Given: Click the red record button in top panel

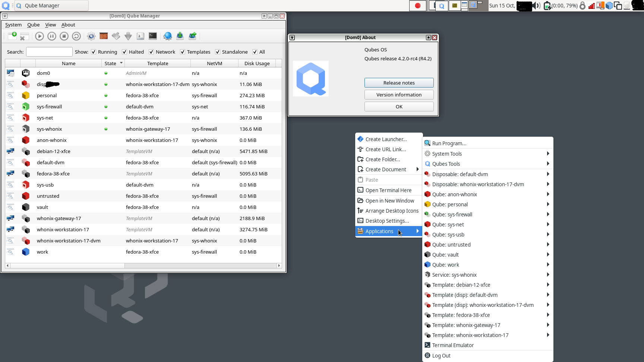Looking at the screenshot, I should point(418,6).
